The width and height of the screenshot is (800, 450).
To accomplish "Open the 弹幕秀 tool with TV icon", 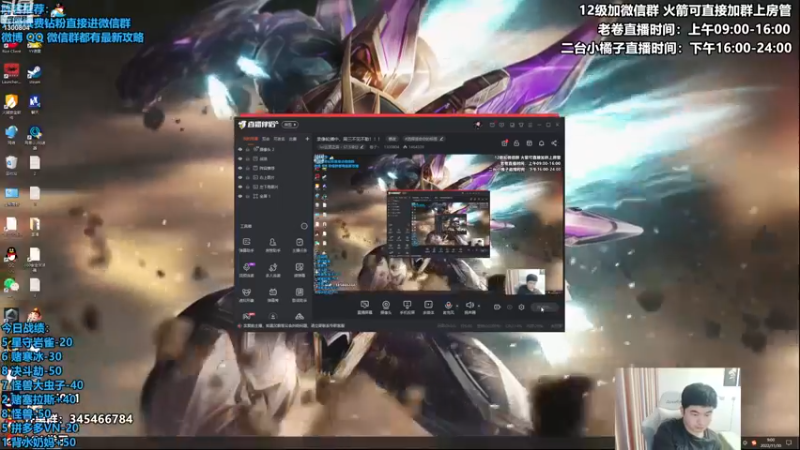I will pyautogui.click(x=273, y=294).
